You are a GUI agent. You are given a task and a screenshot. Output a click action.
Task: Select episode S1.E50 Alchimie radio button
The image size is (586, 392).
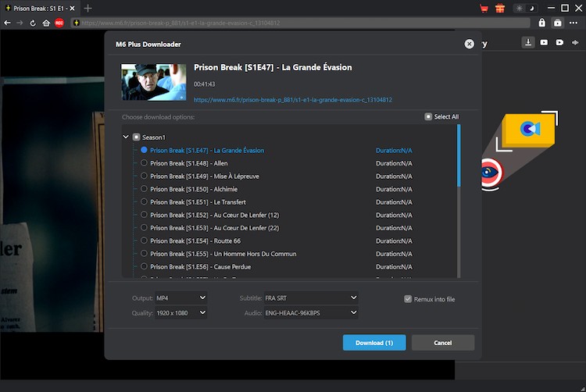point(144,189)
